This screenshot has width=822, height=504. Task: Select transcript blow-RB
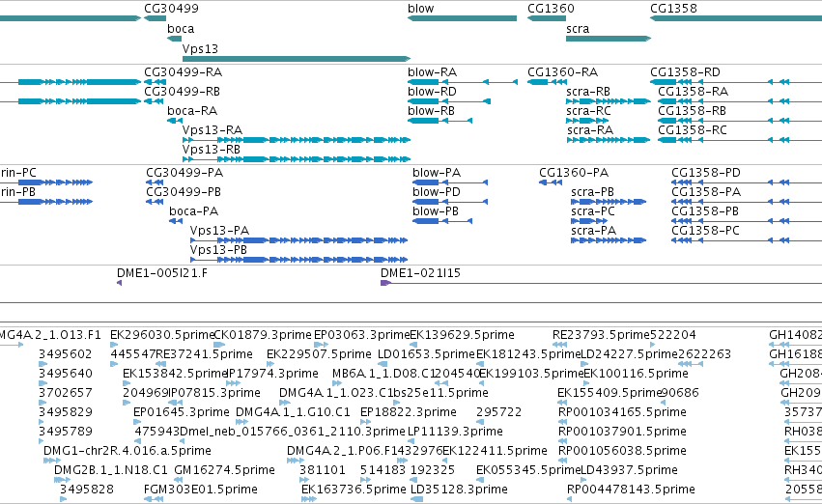[x=432, y=111]
